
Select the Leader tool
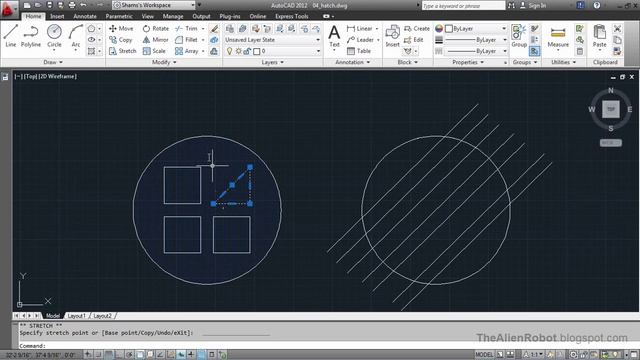[360, 40]
